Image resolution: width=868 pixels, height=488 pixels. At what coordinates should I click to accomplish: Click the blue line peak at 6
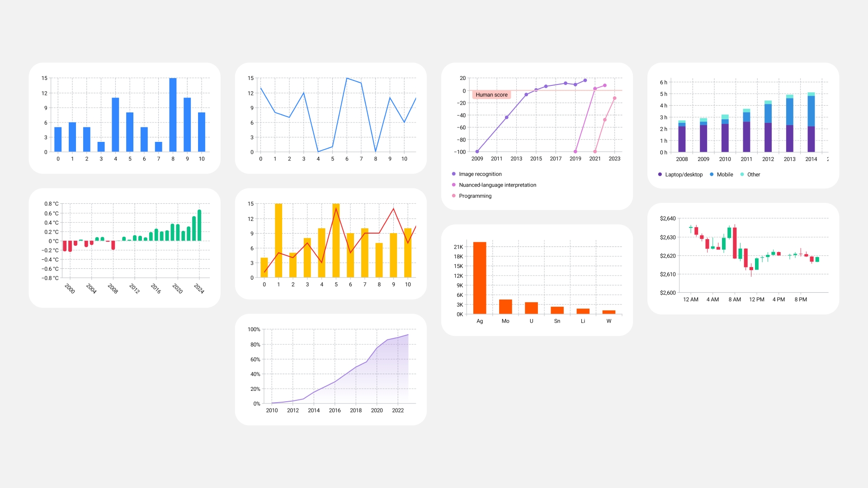tap(347, 79)
